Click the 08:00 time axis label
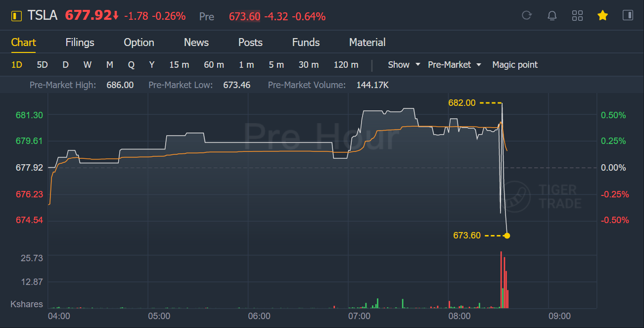644x328 pixels. pyautogui.click(x=459, y=316)
